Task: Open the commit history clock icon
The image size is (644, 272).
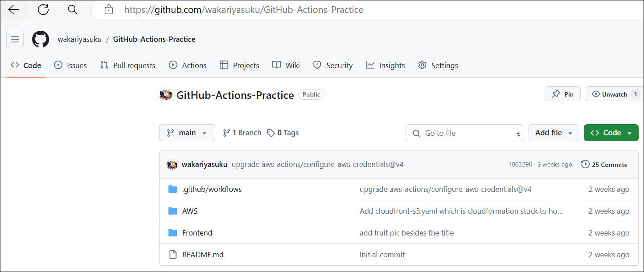Action: click(x=585, y=164)
